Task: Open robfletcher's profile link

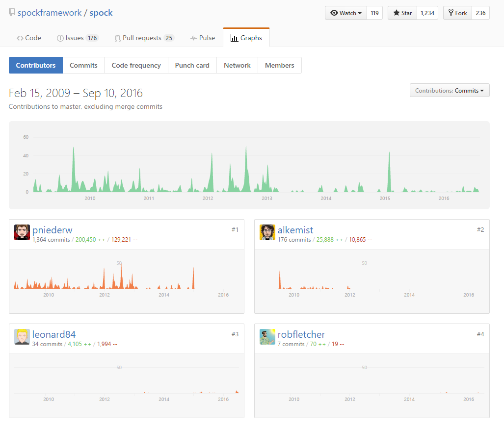Action: (301, 334)
